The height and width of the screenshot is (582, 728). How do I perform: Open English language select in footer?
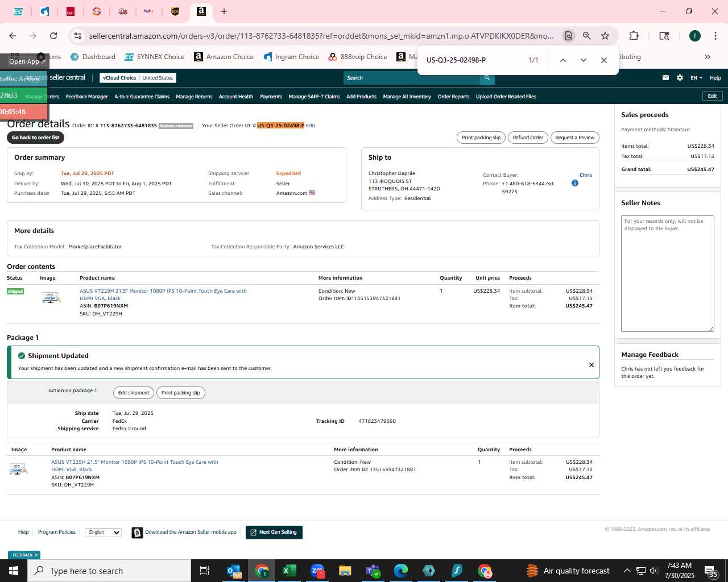click(x=103, y=533)
